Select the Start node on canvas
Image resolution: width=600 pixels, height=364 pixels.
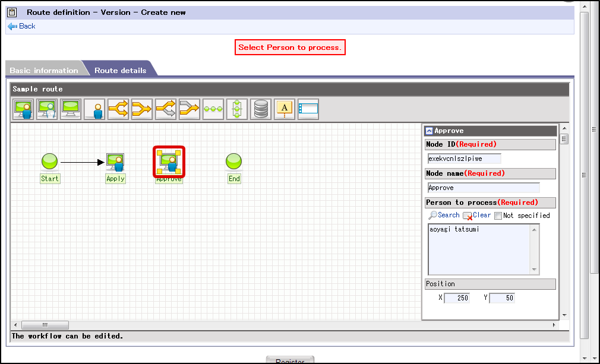click(x=49, y=162)
